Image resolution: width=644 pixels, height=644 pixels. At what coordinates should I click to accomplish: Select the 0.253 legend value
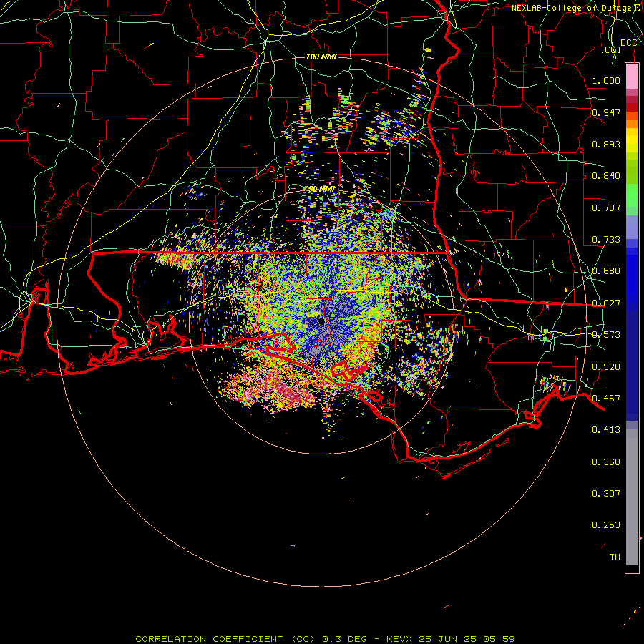click(606, 525)
